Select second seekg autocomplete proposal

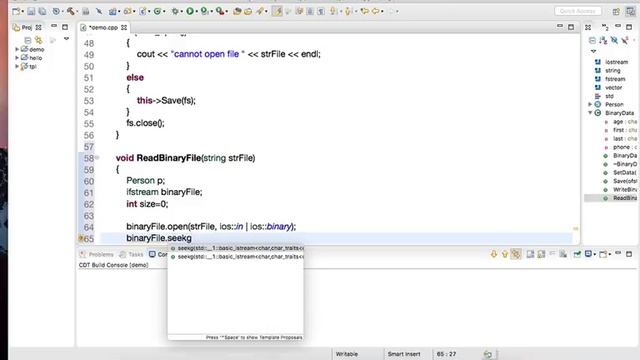pos(236,257)
